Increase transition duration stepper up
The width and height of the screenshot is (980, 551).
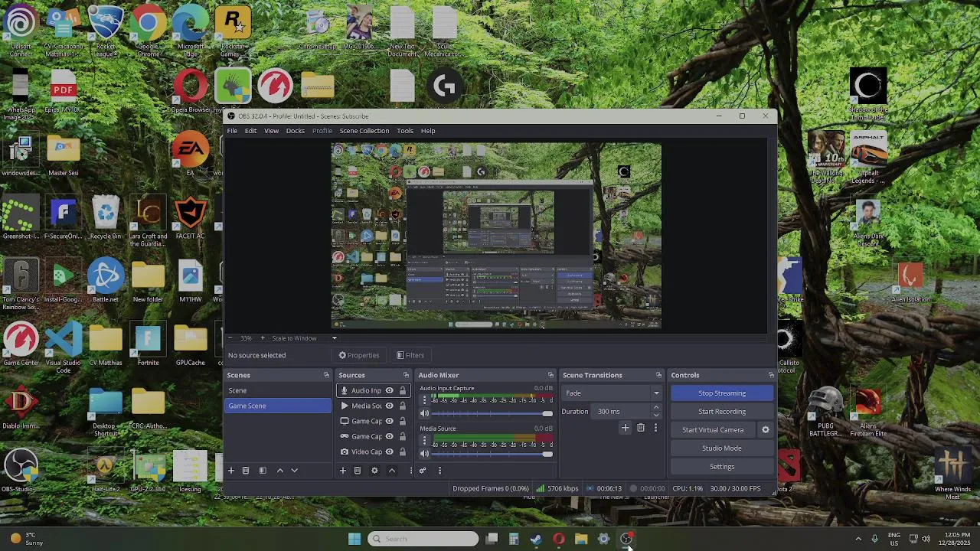(x=656, y=408)
